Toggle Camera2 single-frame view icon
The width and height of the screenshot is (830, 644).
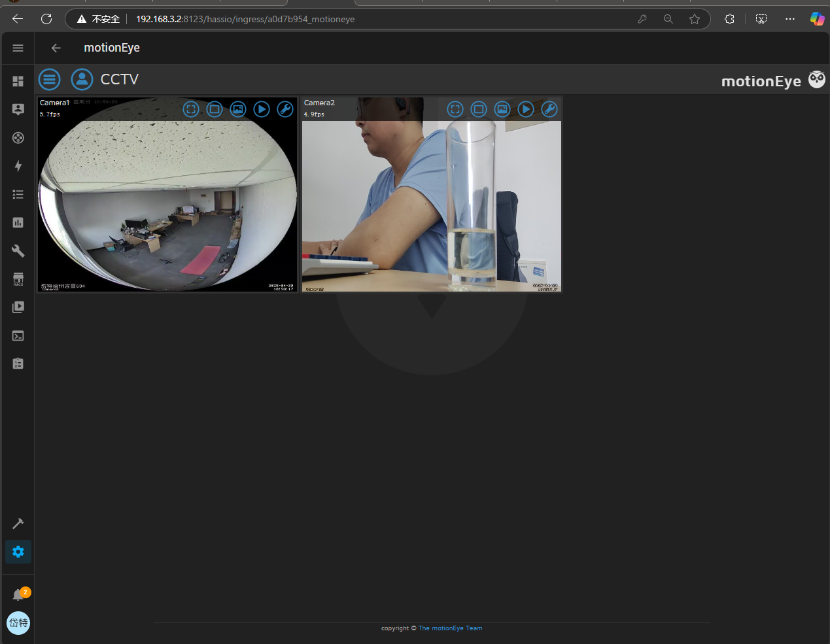(479, 109)
